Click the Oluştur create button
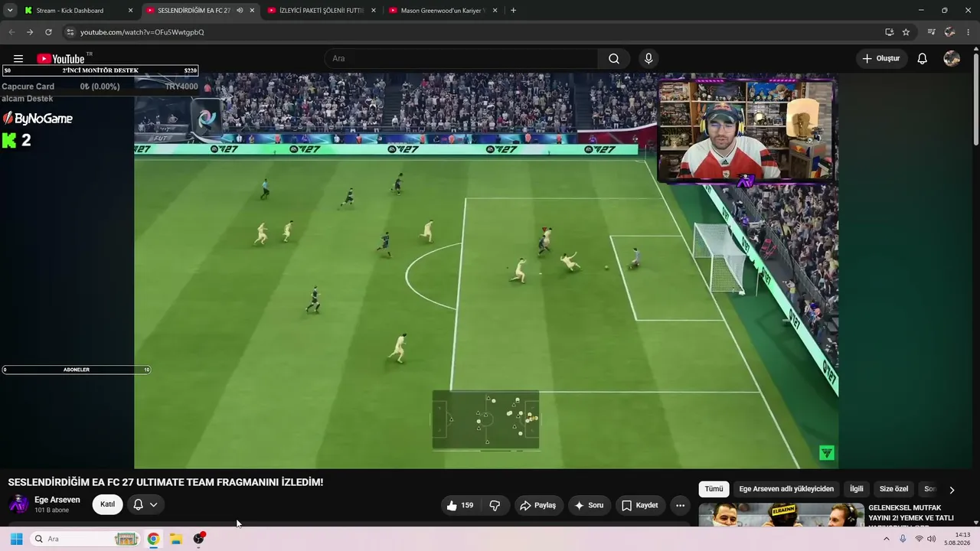Image resolution: width=980 pixels, height=551 pixels. (881, 59)
